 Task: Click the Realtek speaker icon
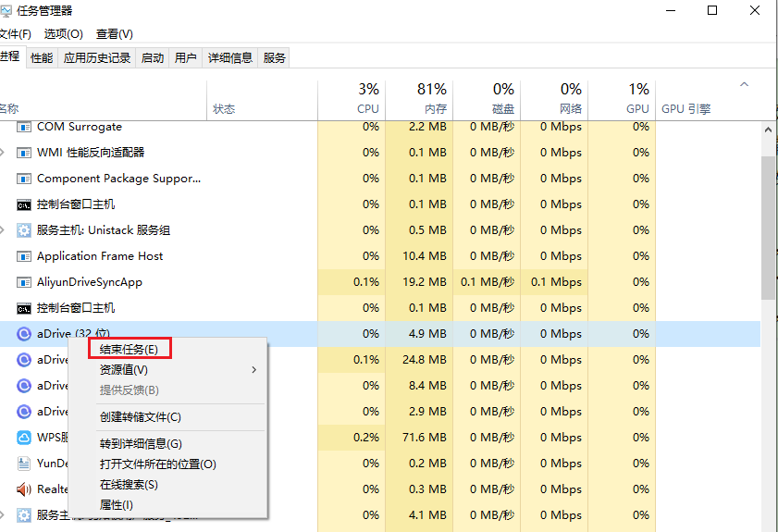(x=24, y=489)
